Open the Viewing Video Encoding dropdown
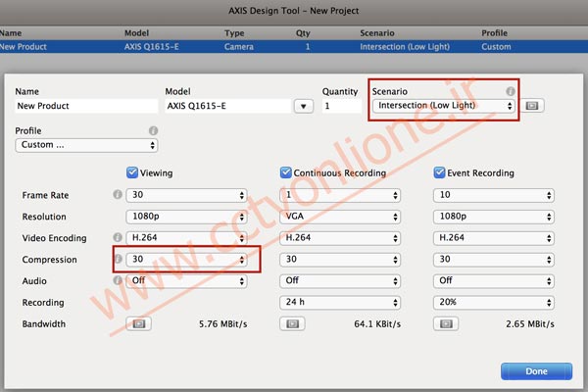The width and height of the screenshot is (588, 392). point(186,238)
